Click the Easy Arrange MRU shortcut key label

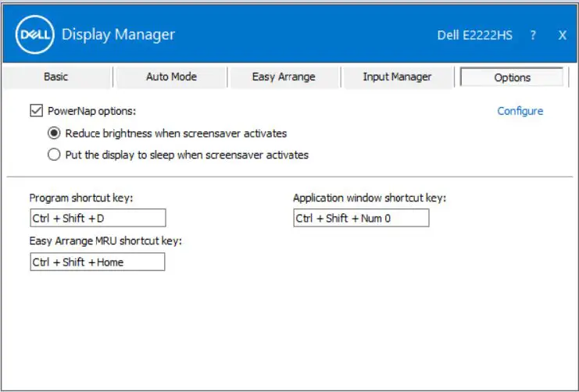[105, 241]
